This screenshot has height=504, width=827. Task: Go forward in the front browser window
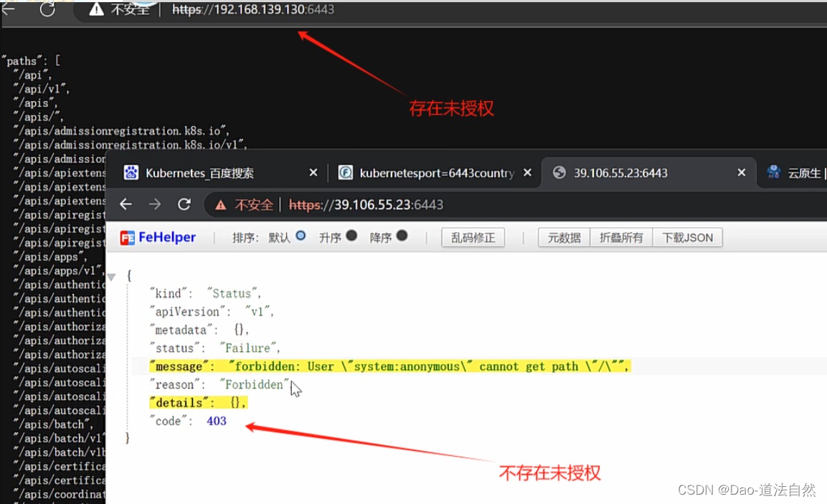pyautogui.click(x=154, y=204)
